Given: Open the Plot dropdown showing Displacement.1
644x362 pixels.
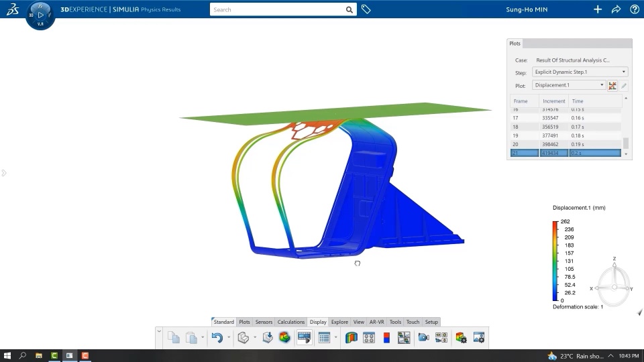Looking at the screenshot, I should (569, 85).
